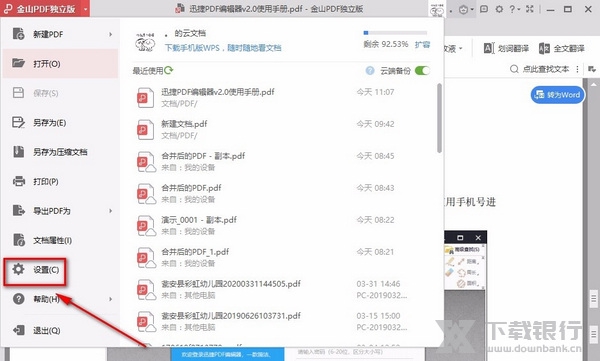Click the exit icon beside 退出(Q)
The width and height of the screenshot is (600, 361).
tap(19, 330)
